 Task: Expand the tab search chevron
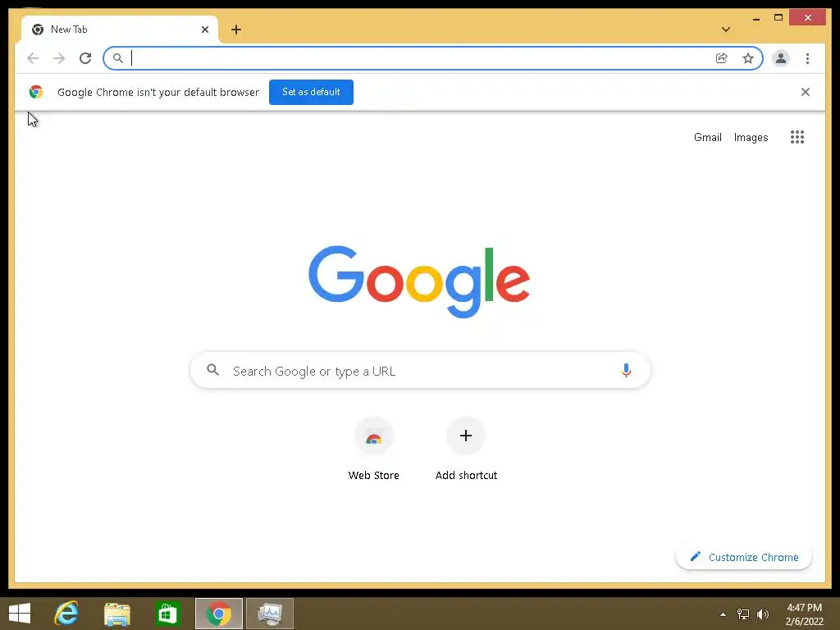[726, 30]
